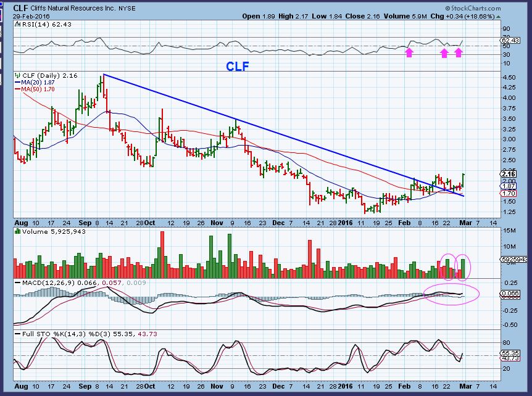The image size is (532, 396).
Task: Click the Mar label on the price chart date axis
Action: tap(465, 223)
